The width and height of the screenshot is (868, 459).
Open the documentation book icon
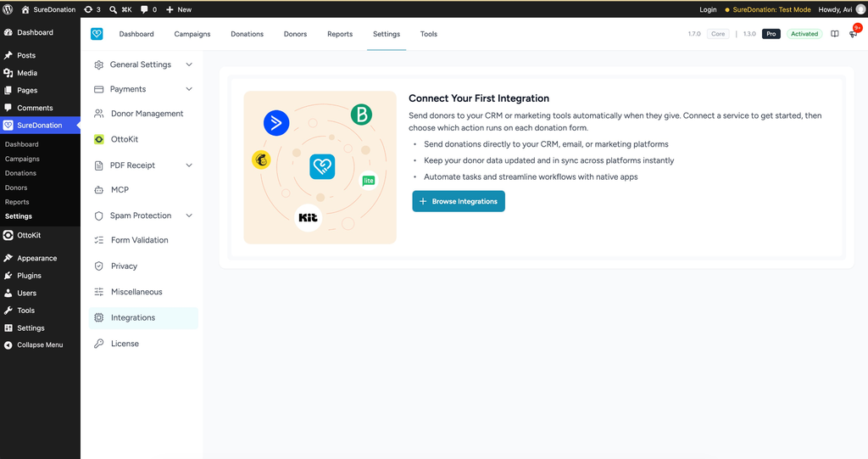pos(835,34)
